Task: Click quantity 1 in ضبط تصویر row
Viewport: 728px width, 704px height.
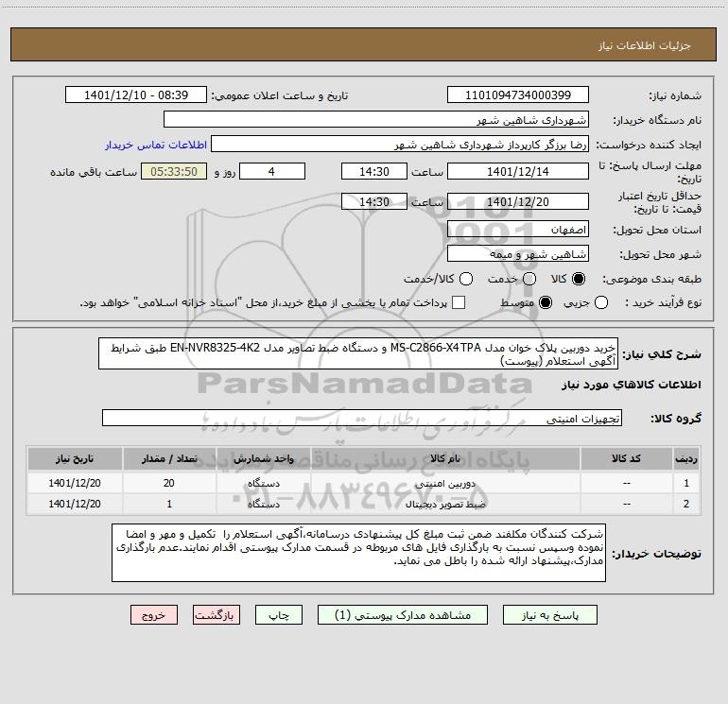Action: tap(169, 504)
